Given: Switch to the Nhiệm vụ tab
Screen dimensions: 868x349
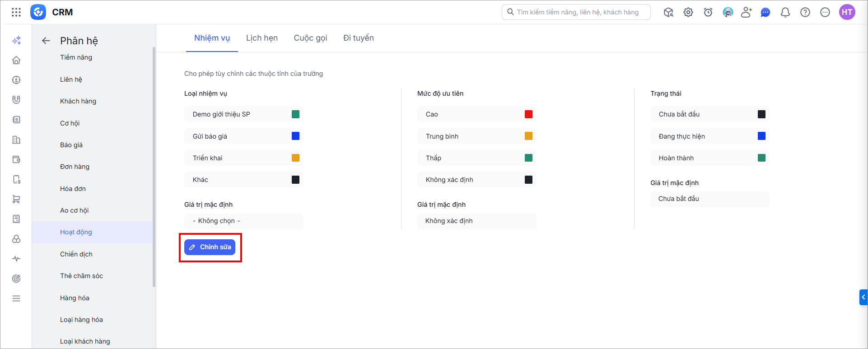Looking at the screenshot, I should coord(212,38).
